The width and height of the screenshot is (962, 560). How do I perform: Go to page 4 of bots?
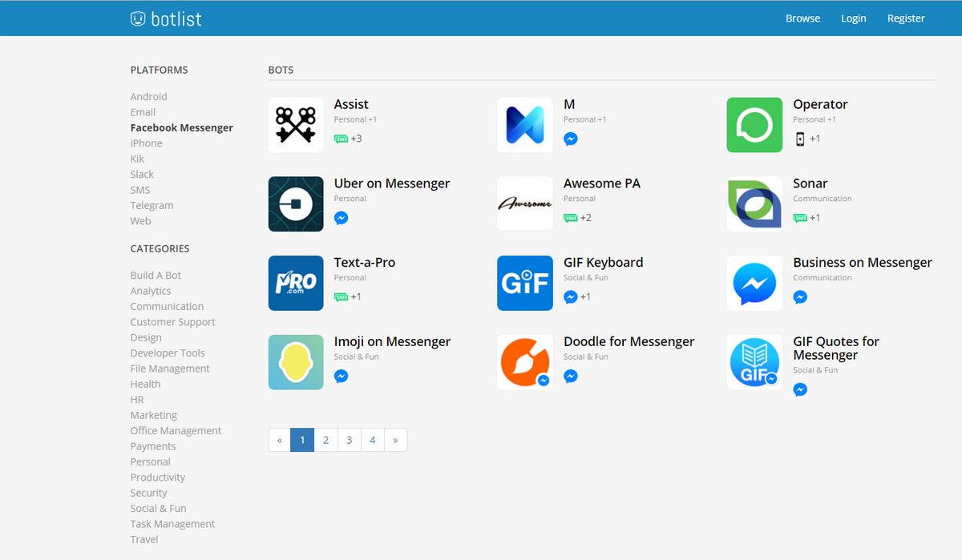(373, 440)
